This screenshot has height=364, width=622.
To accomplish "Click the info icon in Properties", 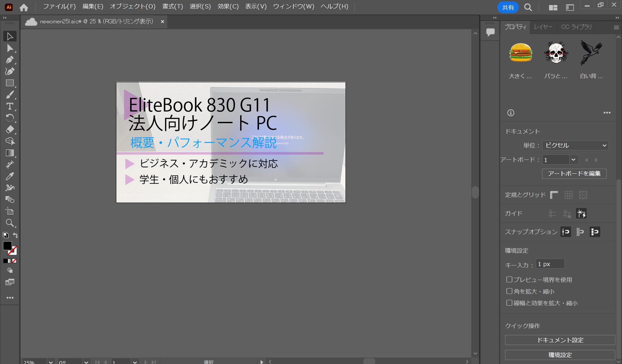I will (x=511, y=113).
